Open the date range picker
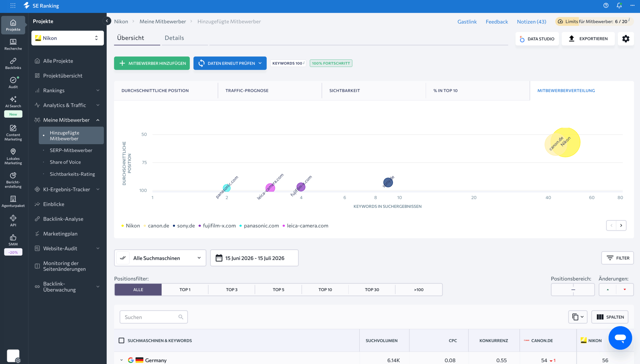640x364 pixels. 254,258
